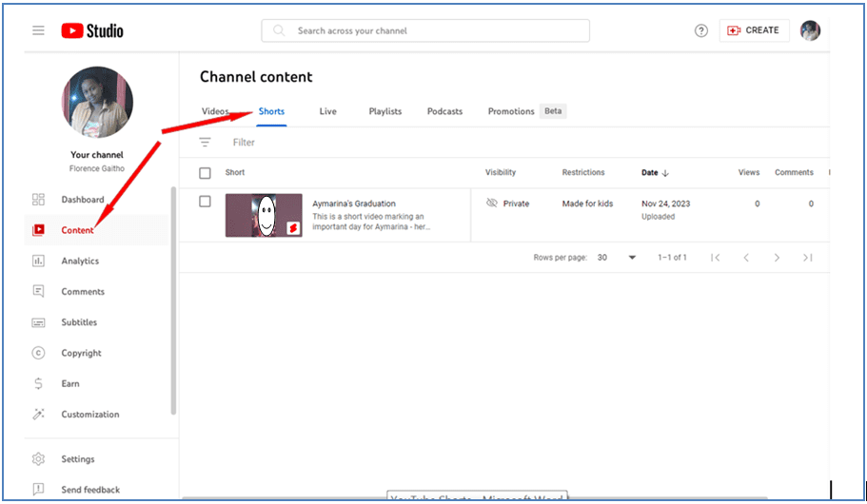The image size is (867, 504).
Task: Toggle the select-all checkbox in header
Action: [206, 173]
